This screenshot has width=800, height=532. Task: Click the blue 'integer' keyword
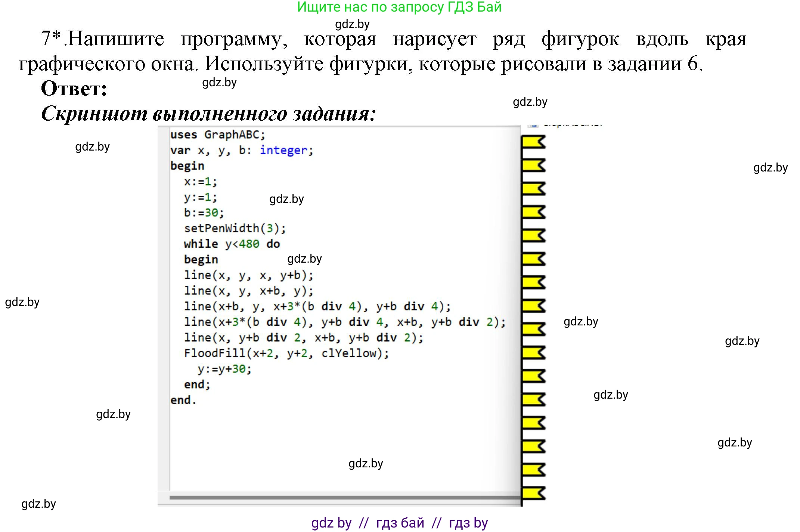283,150
